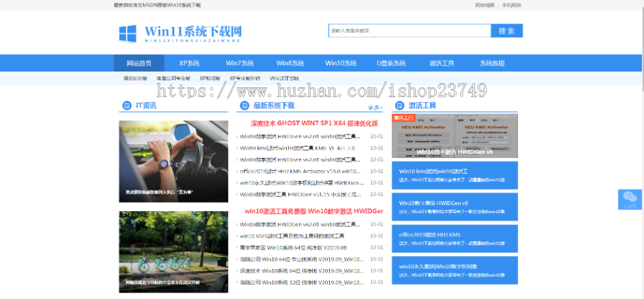Image resolution: width=644 pixels, height=299 pixels.
Task: Open the Win8系统 navigation item
Action: coord(290,63)
